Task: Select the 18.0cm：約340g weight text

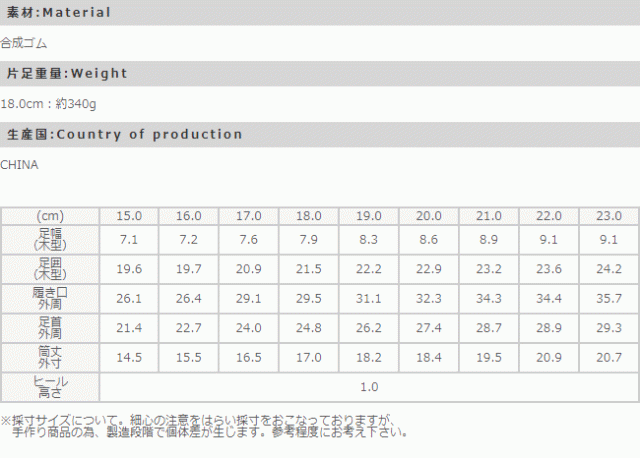Action: coord(48,104)
